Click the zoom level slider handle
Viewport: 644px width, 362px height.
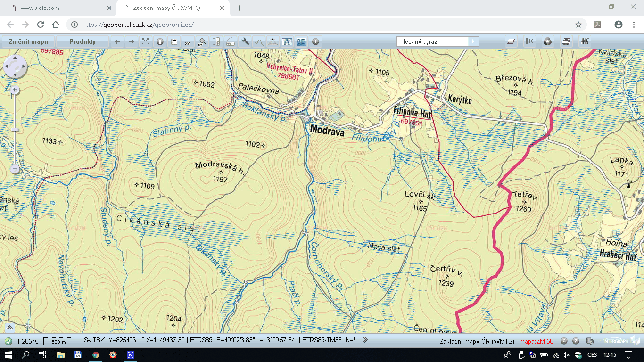(x=15, y=130)
